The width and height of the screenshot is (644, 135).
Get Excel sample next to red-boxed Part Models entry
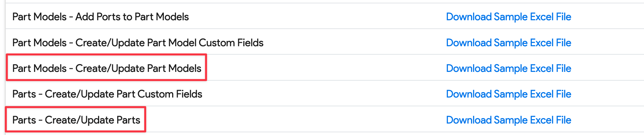508,69
